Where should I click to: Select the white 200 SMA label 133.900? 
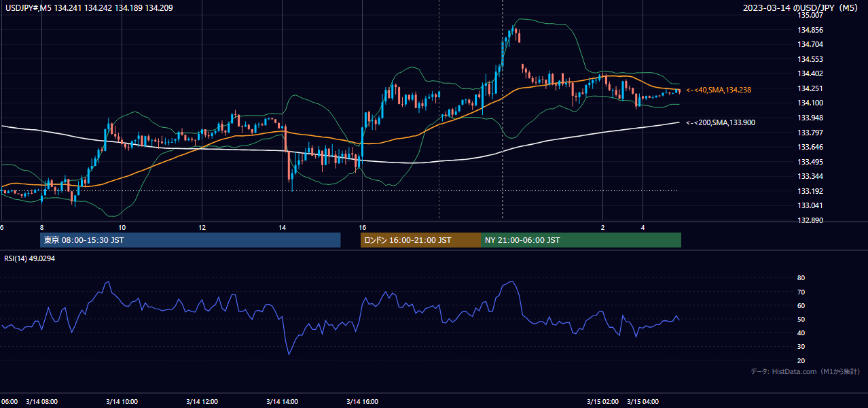(x=721, y=122)
